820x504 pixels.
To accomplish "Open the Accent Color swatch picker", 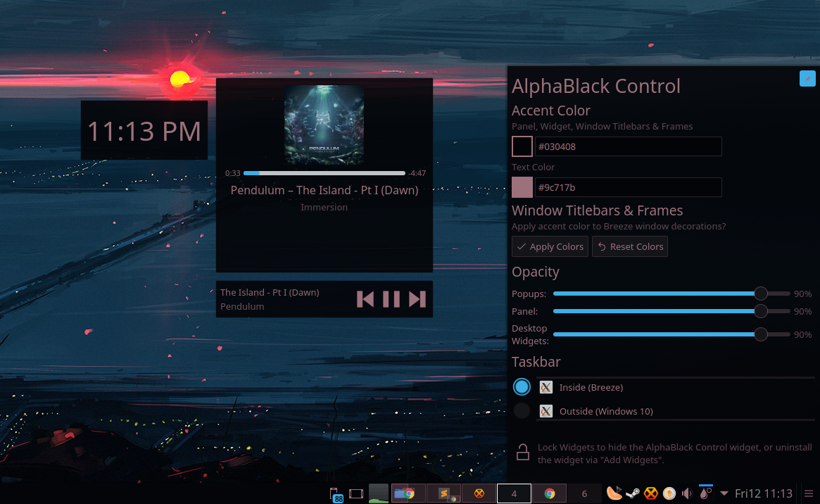I will pyautogui.click(x=522, y=146).
